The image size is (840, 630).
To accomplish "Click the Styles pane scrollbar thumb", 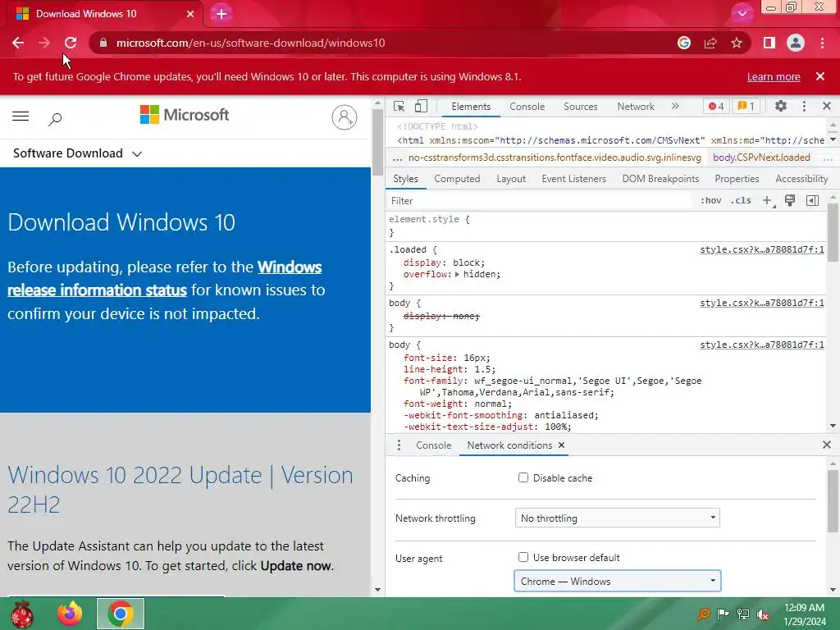I will pos(833,232).
